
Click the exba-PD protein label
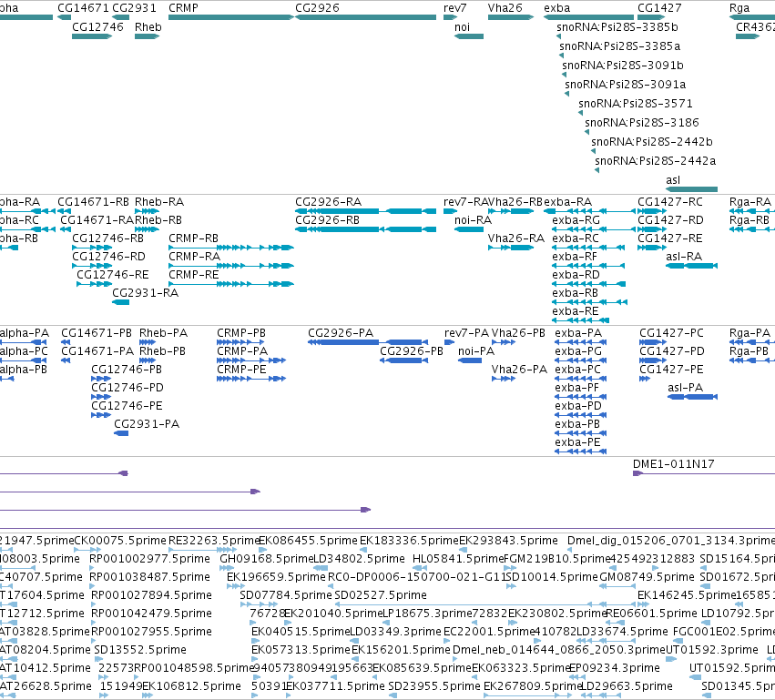tap(578, 406)
